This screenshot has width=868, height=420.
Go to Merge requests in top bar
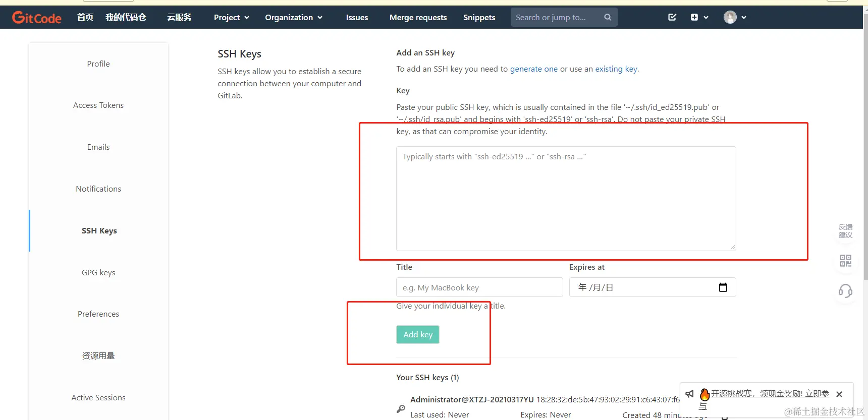tap(418, 18)
